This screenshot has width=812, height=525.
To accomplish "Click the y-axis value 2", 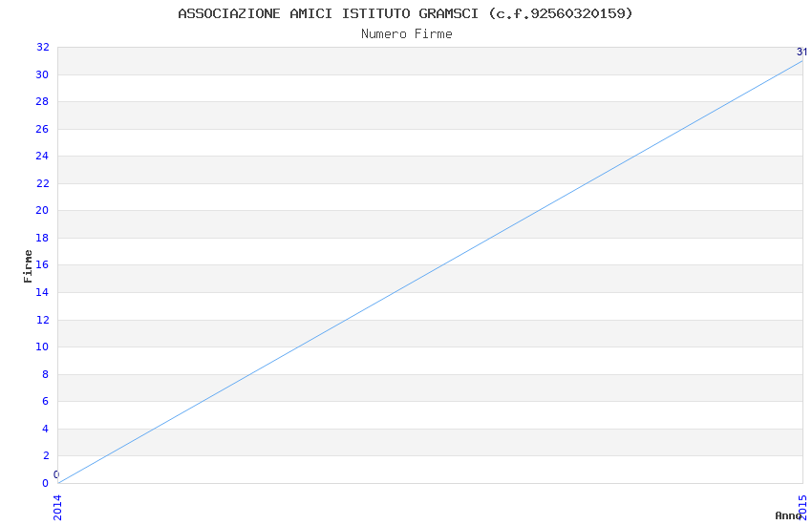I will pos(46,455).
